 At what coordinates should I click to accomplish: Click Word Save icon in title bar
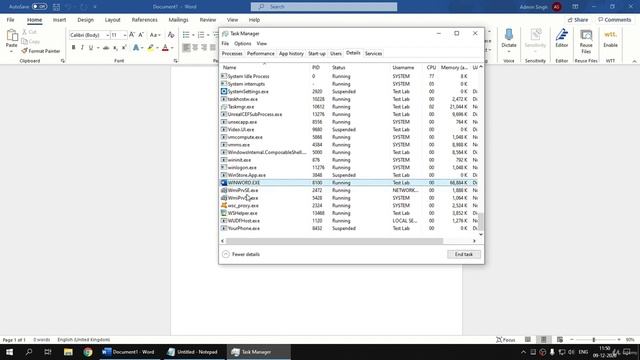point(56,7)
